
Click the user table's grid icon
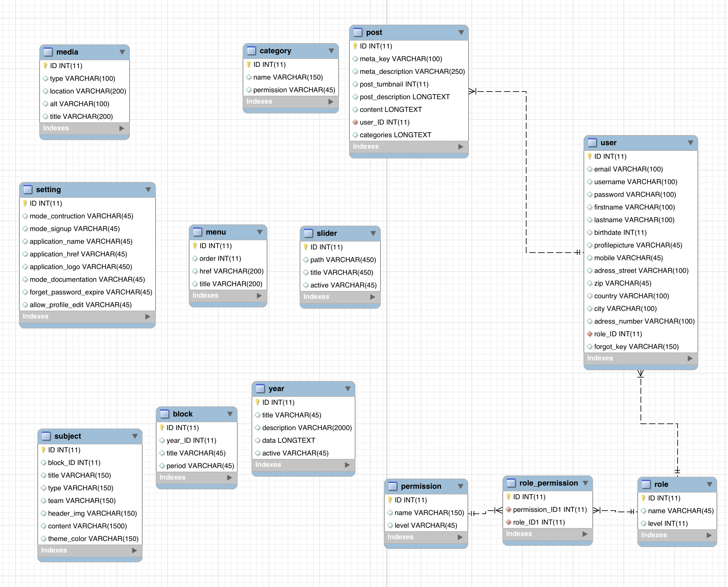[x=592, y=143]
